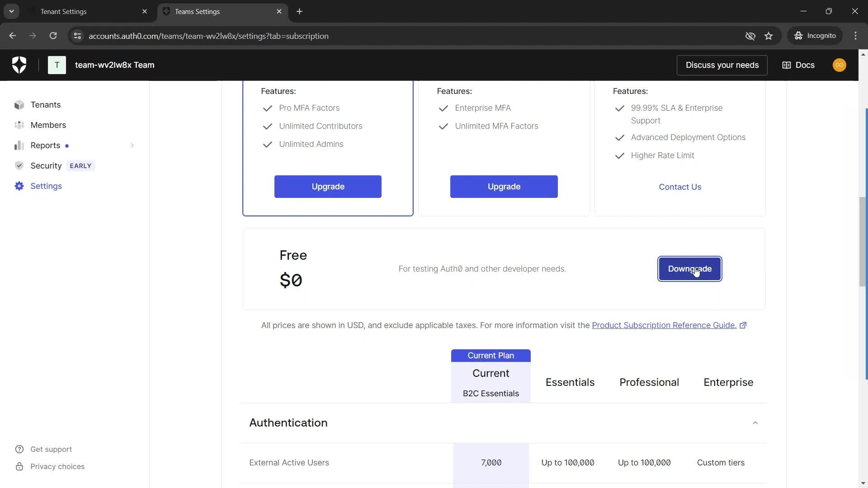Bookmark this page with the star icon
The height and width of the screenshot is (488, 868).
tap(769, 36)
